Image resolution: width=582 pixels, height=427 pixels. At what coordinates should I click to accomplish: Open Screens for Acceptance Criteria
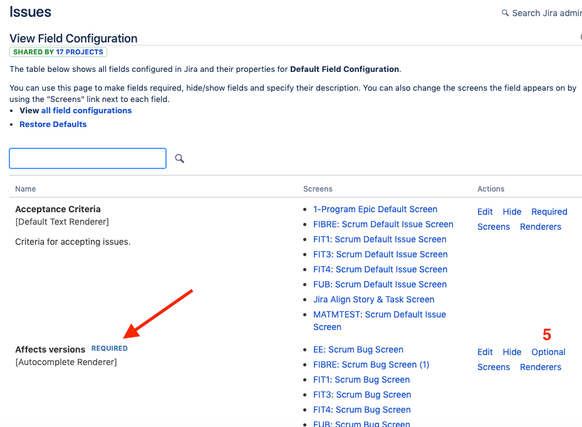tap(494, 227)
